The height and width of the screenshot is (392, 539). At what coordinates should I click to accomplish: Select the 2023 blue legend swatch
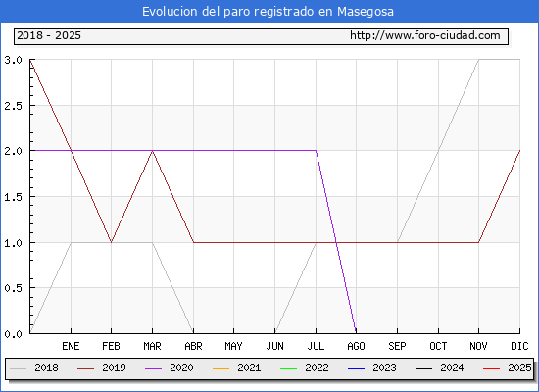(x=356, y=368)
